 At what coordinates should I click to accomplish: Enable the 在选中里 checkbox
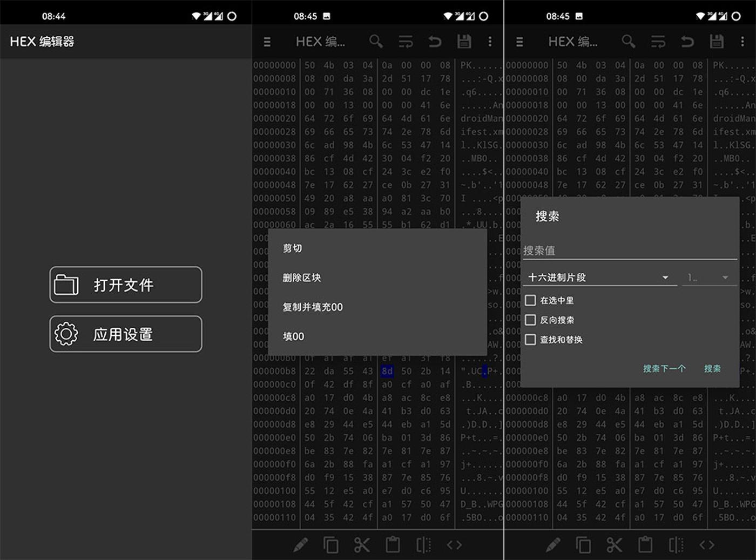click(x=530, y=300)
